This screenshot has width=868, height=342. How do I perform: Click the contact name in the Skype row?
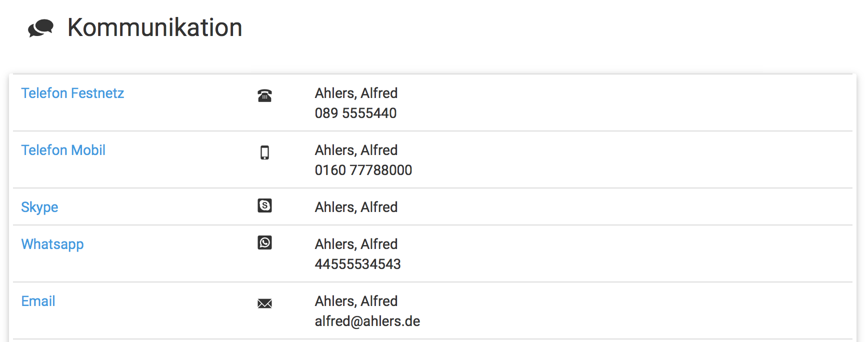(x=356, y=207)
